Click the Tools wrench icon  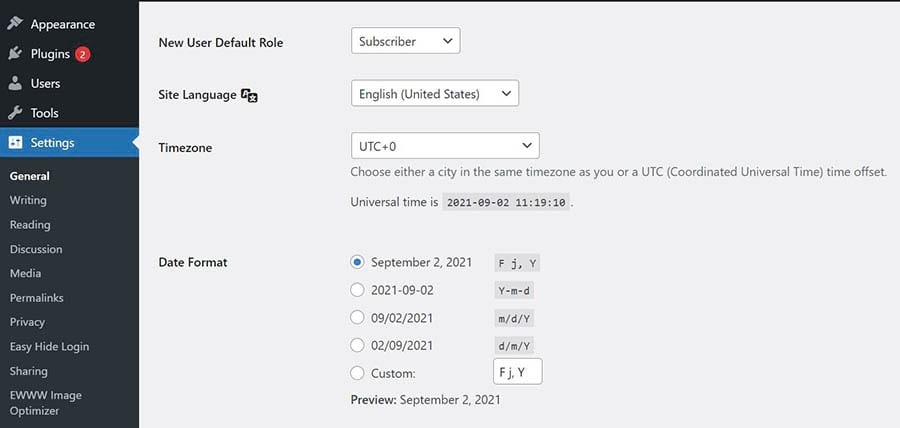coord(16,113)
